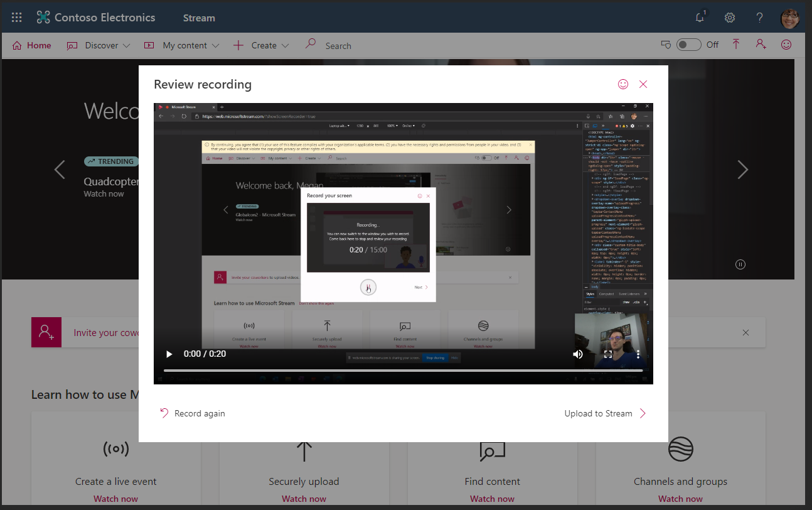Click Watch now under Channels and groups
812x510 pixels.
(x=680, y=499)
